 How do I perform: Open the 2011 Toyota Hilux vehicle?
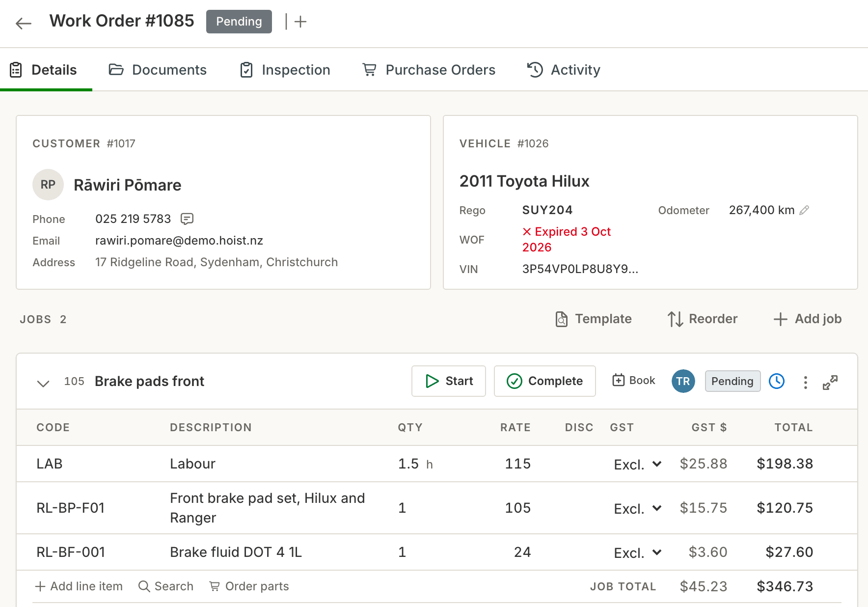[524, 181]
